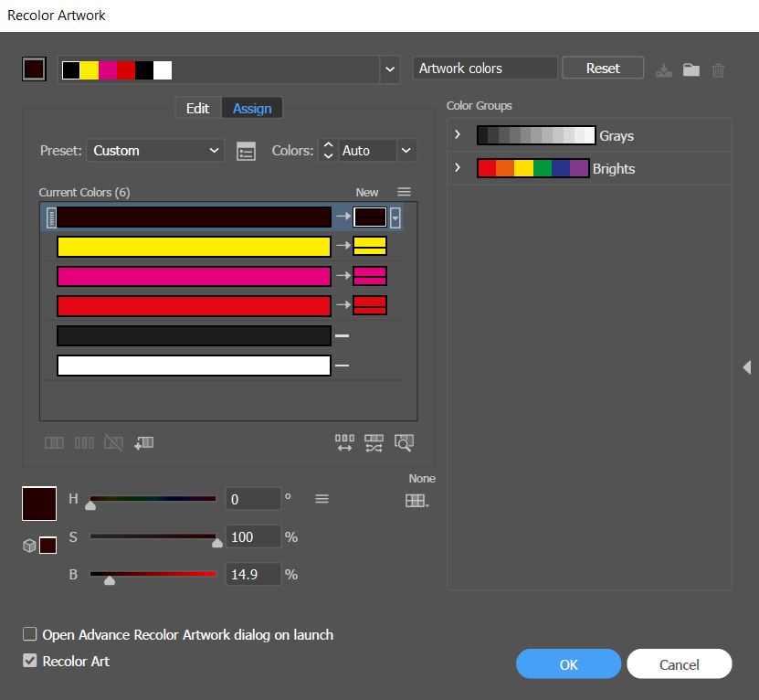Click the swatch library grid icon under None
This screenshot has height=700, width=759.
416,501
